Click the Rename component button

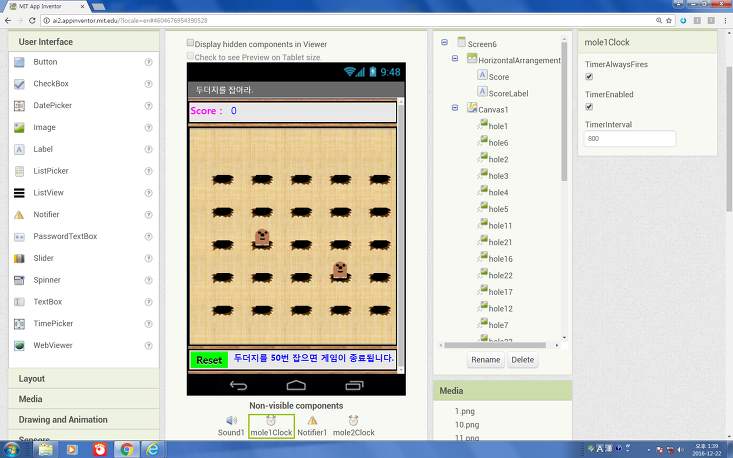pos(486,360)
